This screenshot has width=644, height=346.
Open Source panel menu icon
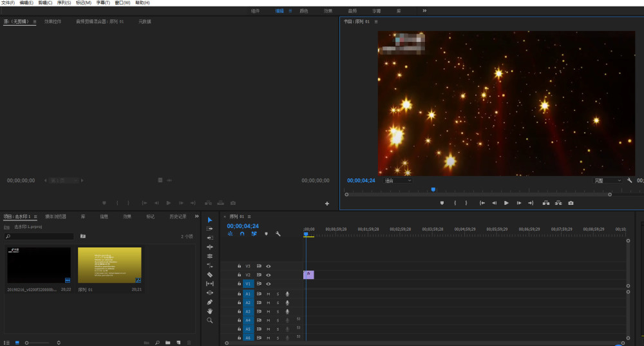point(35,21)
